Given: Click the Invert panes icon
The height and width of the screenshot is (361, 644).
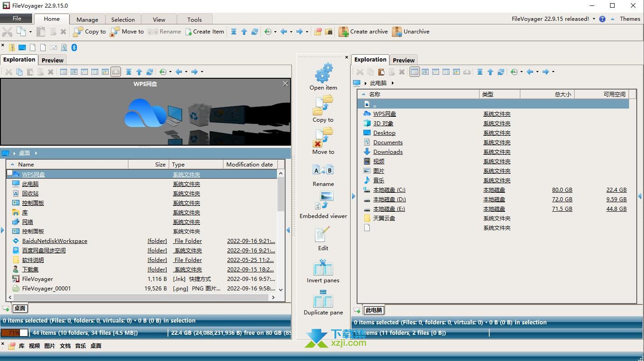Looking at the screenshot, I should 323,267.
